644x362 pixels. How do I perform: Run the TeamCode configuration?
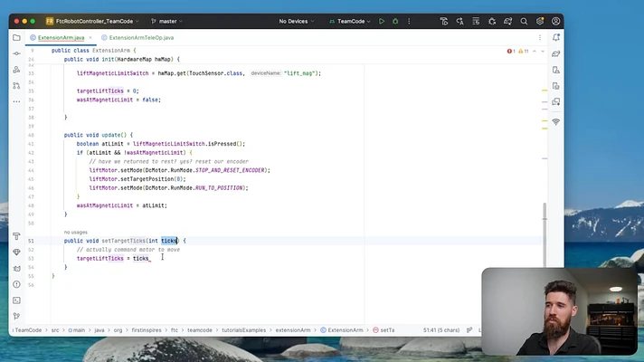(x=382, y=22)
